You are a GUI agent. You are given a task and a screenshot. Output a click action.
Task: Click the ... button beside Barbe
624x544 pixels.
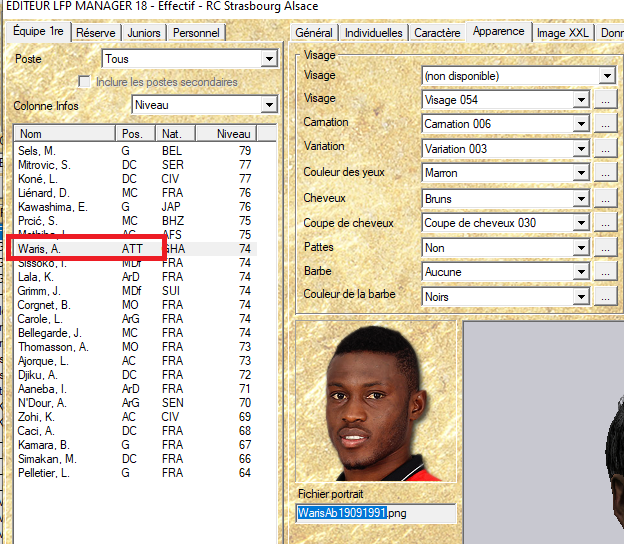(x=605, y=272)
